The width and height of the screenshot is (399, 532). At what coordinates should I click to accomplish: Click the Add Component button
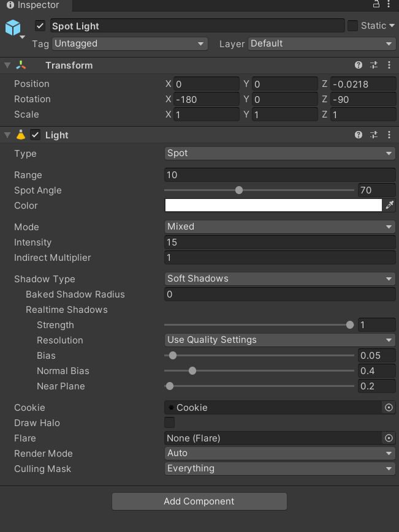point(199,501)
